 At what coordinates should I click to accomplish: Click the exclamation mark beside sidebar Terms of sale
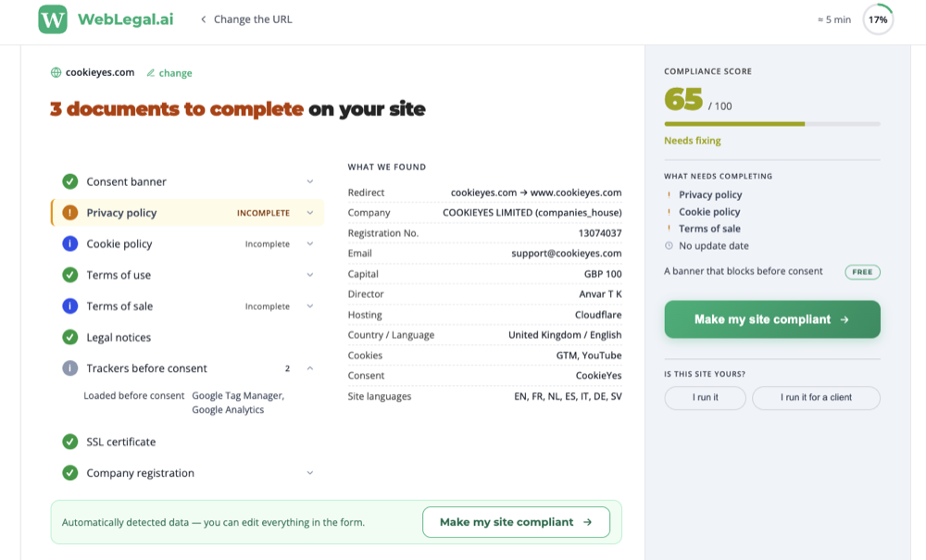tap(669, 229)
